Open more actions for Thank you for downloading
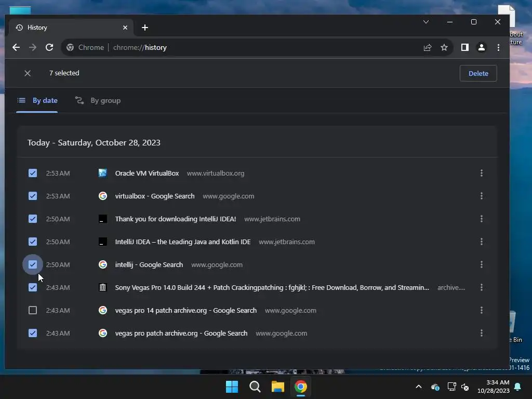The width and height of the screenshot is (532, 399). point(482,219)
